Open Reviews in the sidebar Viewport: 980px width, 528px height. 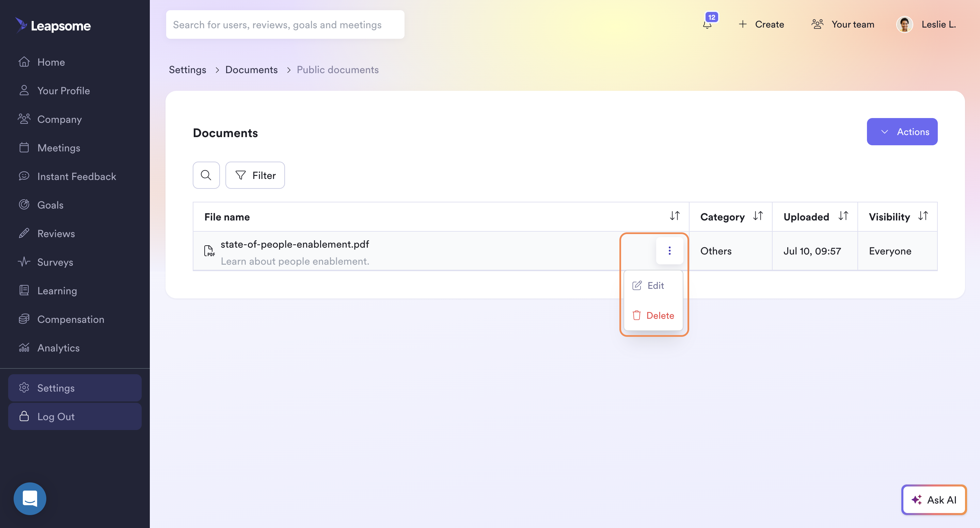pos(46,233)
